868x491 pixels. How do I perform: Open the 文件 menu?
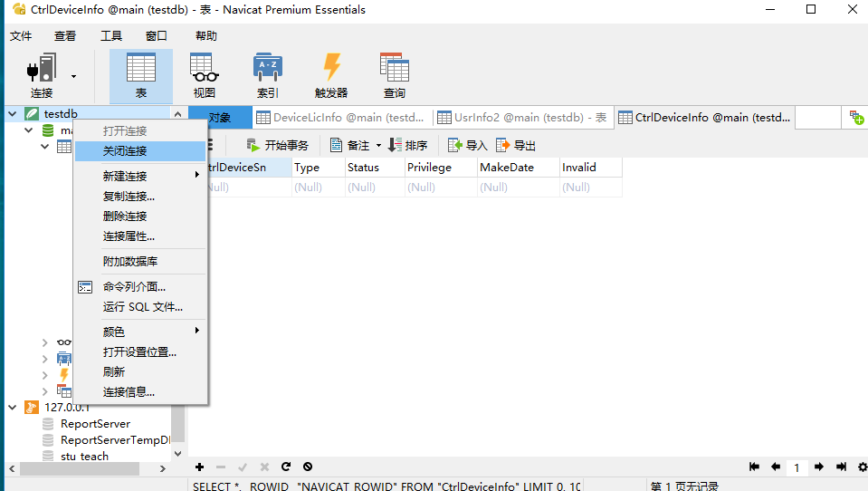[x=21, y=36]
